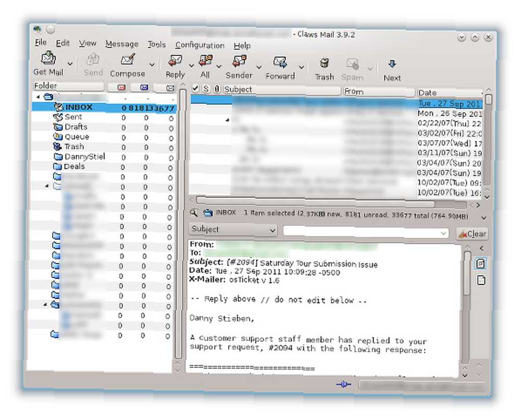Sort message list by From column
This screenshot has width=521, height=420.
point(379,92)
